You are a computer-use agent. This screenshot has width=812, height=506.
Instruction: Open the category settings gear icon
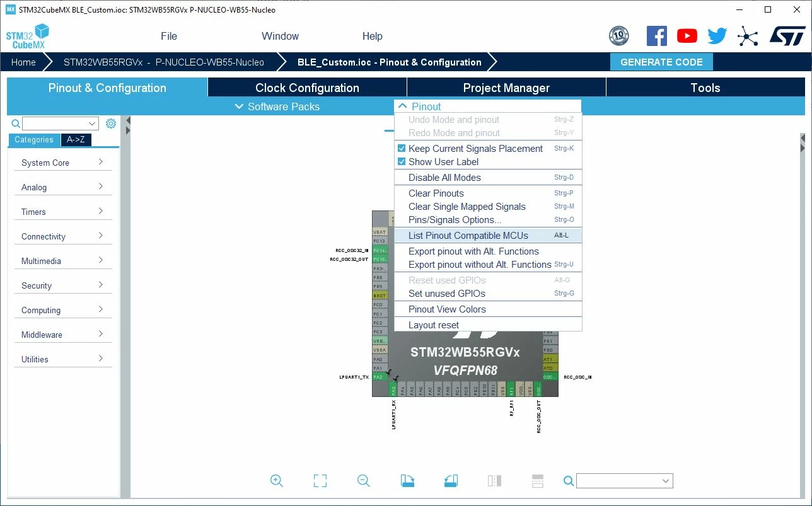pyautogui.click(x=111, y=124)
